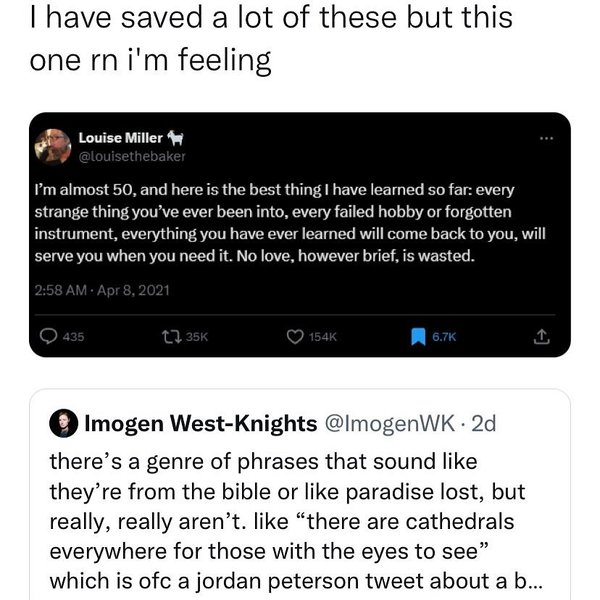Image resolution: width=600 pixels, height=600 pixels.
Task: Toggle the blue bookmark icon
Action: click(416, 338)
